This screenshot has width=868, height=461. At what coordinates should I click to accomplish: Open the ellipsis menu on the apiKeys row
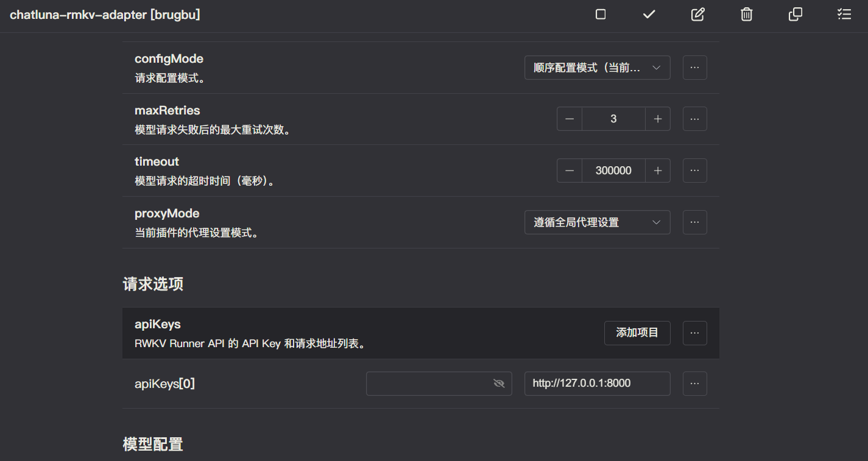click(694, 333)
